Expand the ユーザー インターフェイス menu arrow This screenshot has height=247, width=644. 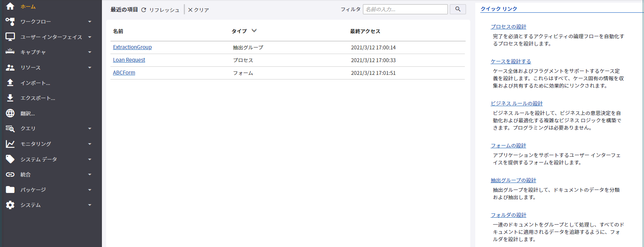pos(90,37)
